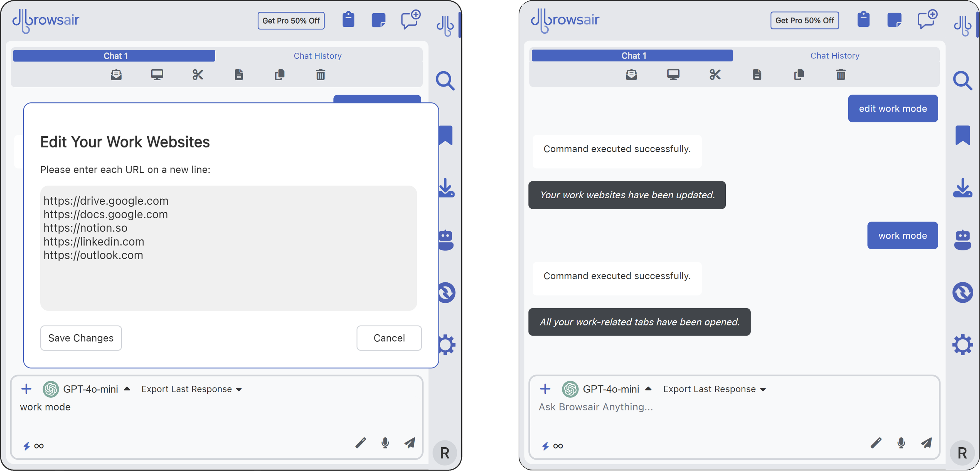
Task: Switch to Chat History tab in right panel
Action: point(835,56)
